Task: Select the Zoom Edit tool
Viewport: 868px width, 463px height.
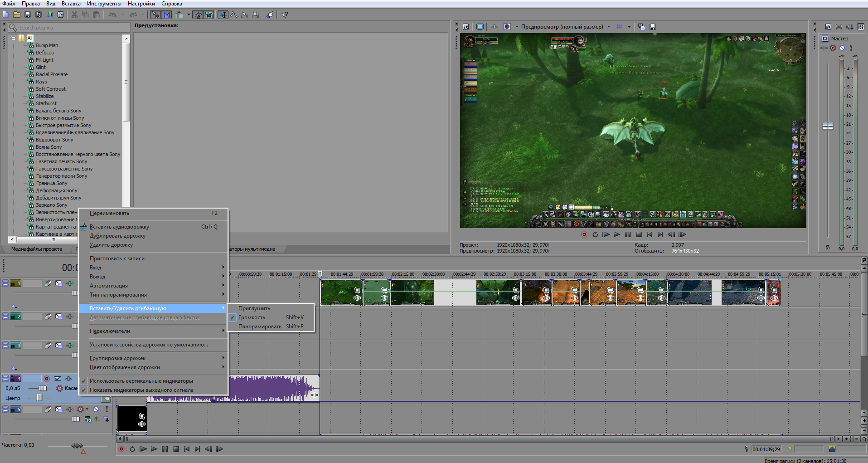Action: click(256, 15)
